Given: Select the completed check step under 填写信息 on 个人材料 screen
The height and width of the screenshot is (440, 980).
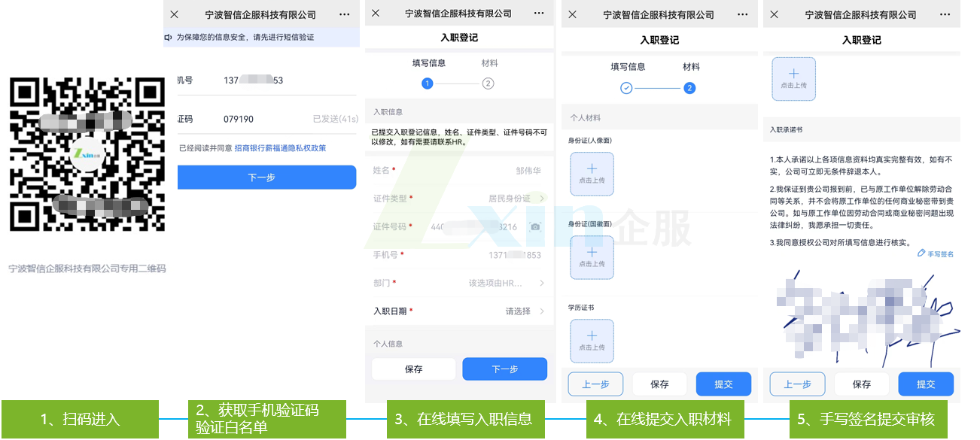Looking at the screenshot, I should [x=626, y=88].
